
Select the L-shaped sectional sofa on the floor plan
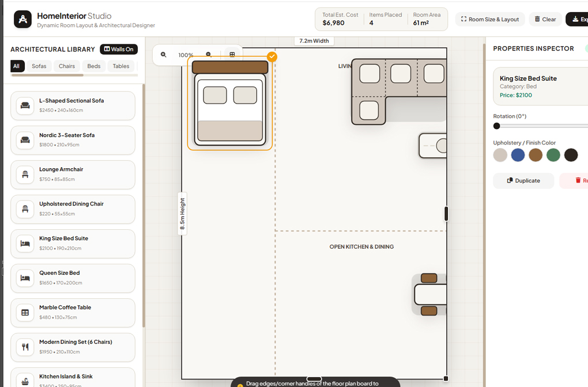[x=399, y=92]
